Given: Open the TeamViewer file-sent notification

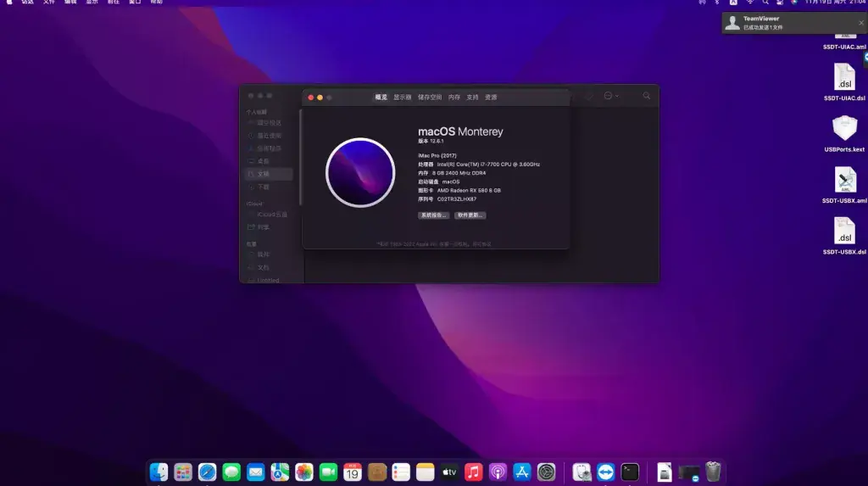Looking at the screenshot, I should pos(793,23).
